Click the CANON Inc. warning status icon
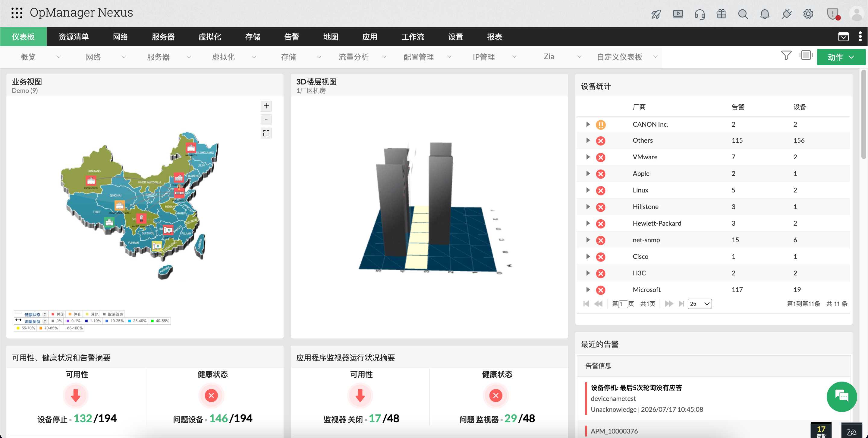Screen dimensions: 868x438 (x=600, y=125)
